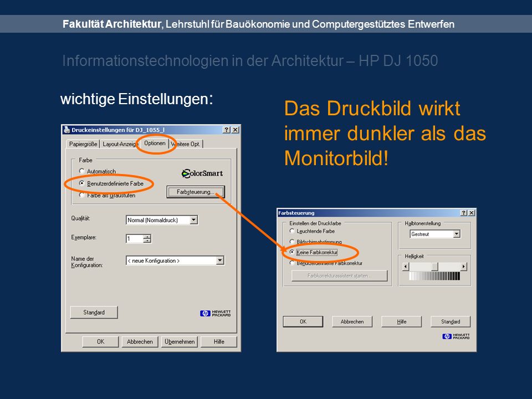Click help question mark in Druckeinstellungen title bar

(x=227, y=130)
